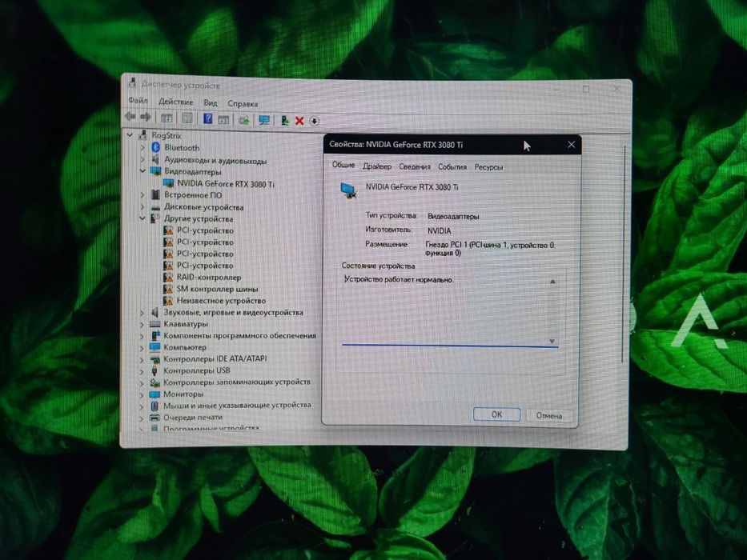Switch to the Сведения tab
Image resolution: width=747 pixels, height=560 pixels.
[415, 166]
